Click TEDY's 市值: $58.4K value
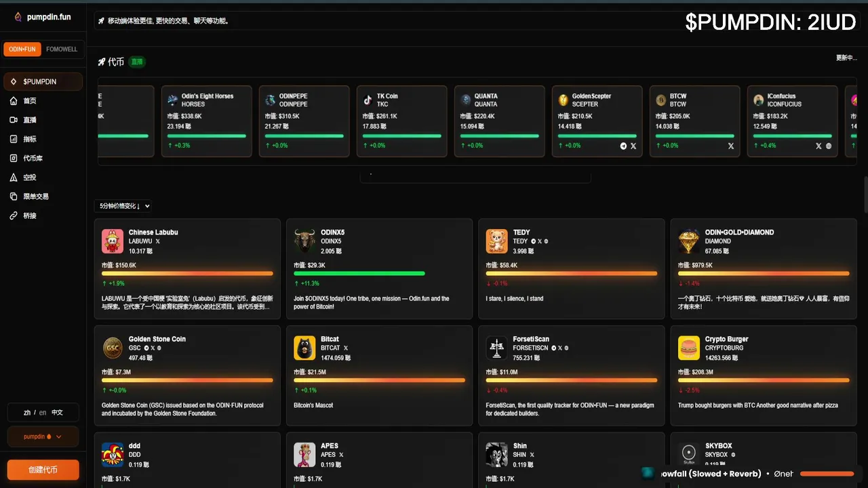This screenshot has width=868, height=488. pos(502,265)
